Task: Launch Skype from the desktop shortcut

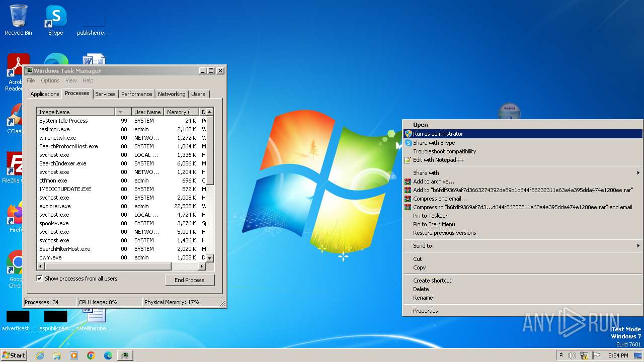Action: (x=56, y=20)
